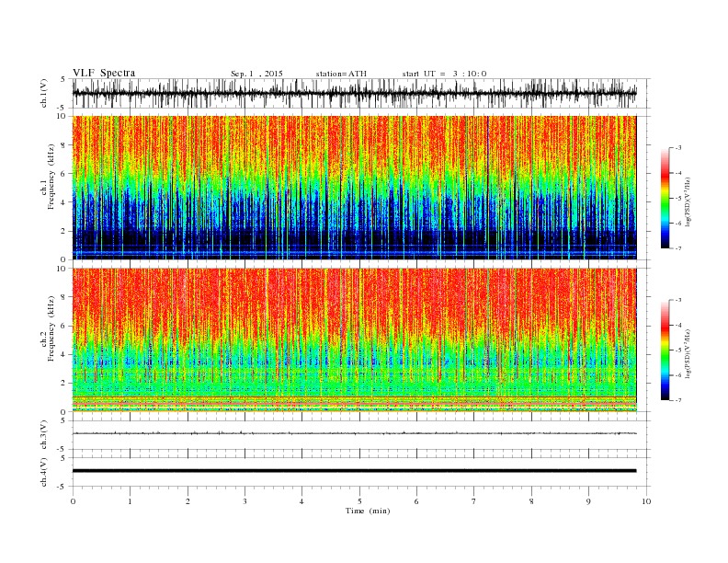
Task: Click time axis tick label "3"
Action: click(x=245, y=501)
